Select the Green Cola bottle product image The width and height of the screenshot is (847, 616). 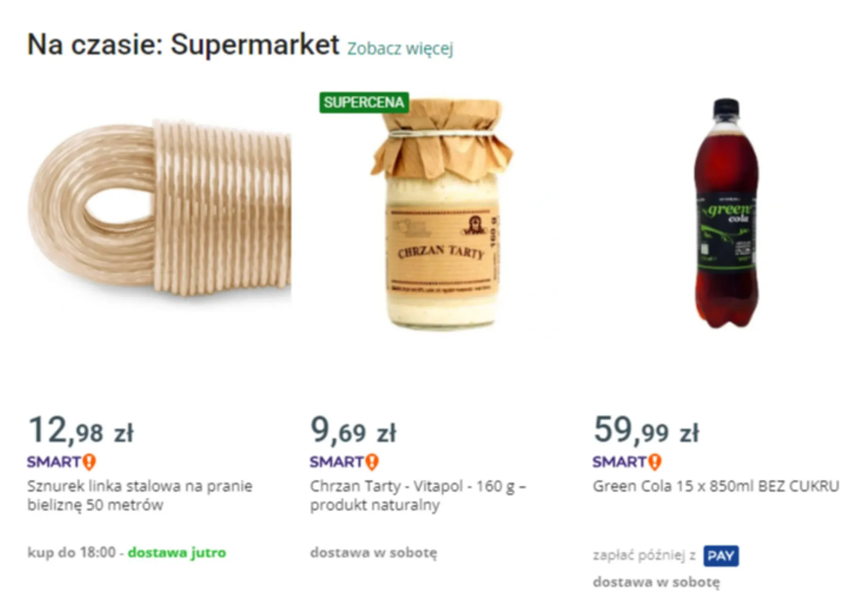(725, 214)
